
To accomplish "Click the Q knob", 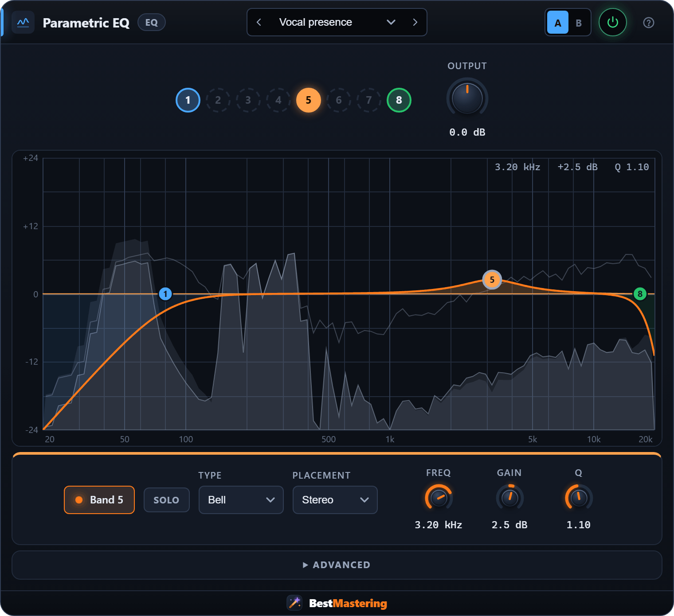I will 579,498.
